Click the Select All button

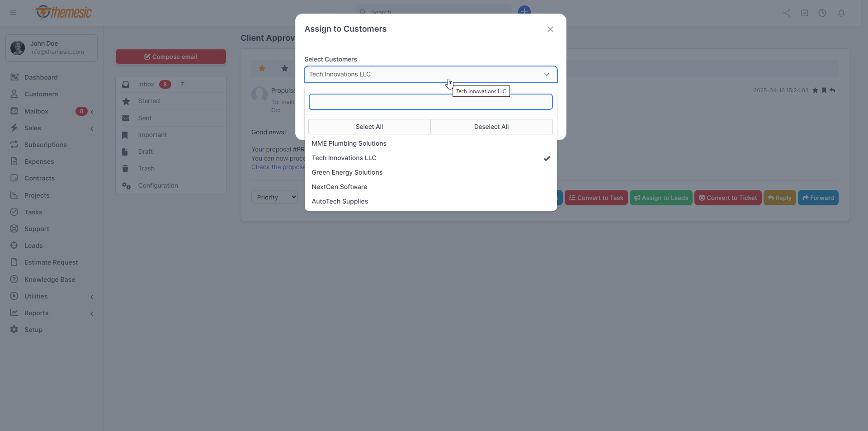[x=369, y=127]
